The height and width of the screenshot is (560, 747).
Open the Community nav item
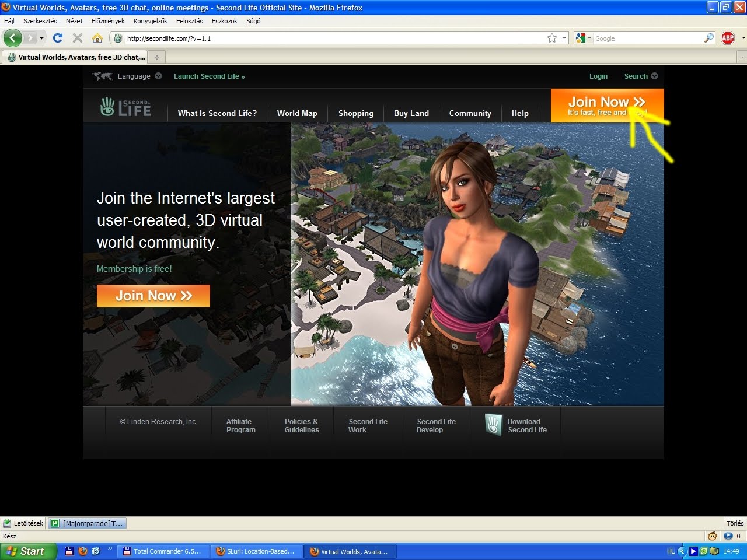tap(470, 113)
